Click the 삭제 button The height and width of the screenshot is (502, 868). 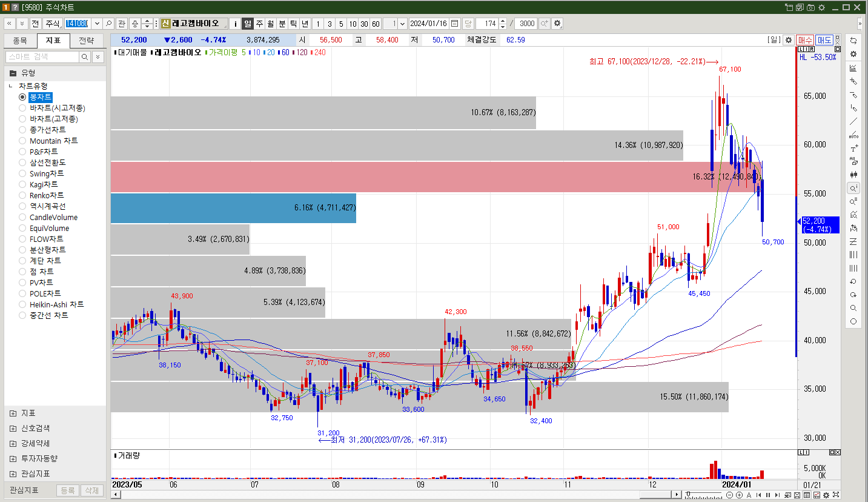(91, 490)
